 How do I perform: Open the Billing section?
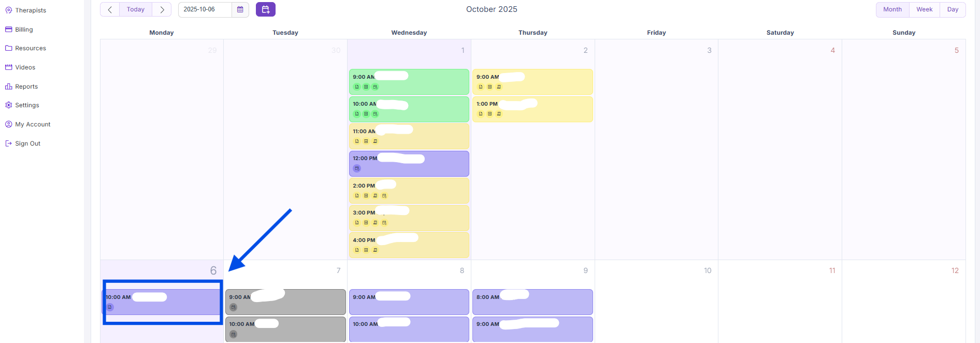pos(24,30)
